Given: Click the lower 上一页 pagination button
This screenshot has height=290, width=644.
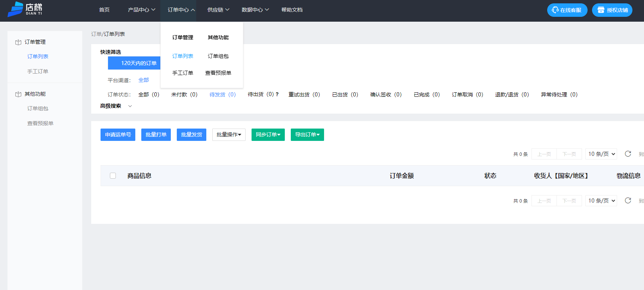Looking at the screenshot, I should tap(544, 201).
